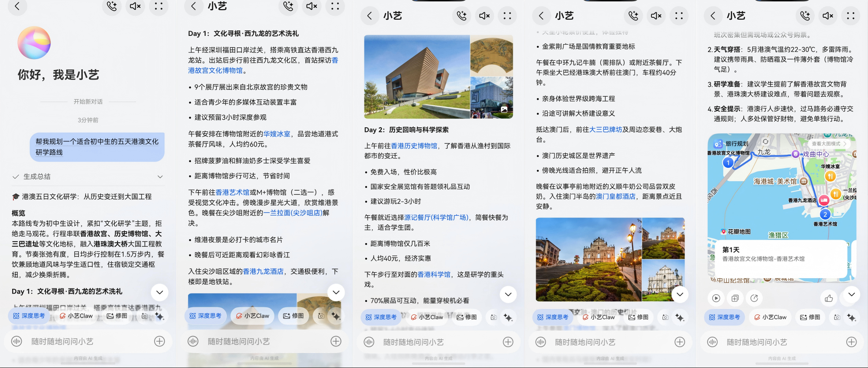This screenshot has height=368, width=868.
Task: Tap the 第1天 itinerary card on the map
Action: (x=781, y=258)
